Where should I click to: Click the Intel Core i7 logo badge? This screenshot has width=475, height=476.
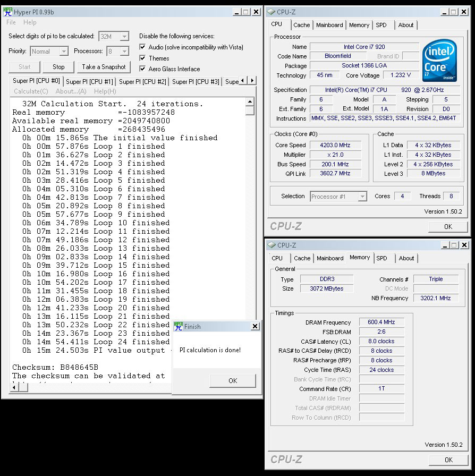point(439,61)
